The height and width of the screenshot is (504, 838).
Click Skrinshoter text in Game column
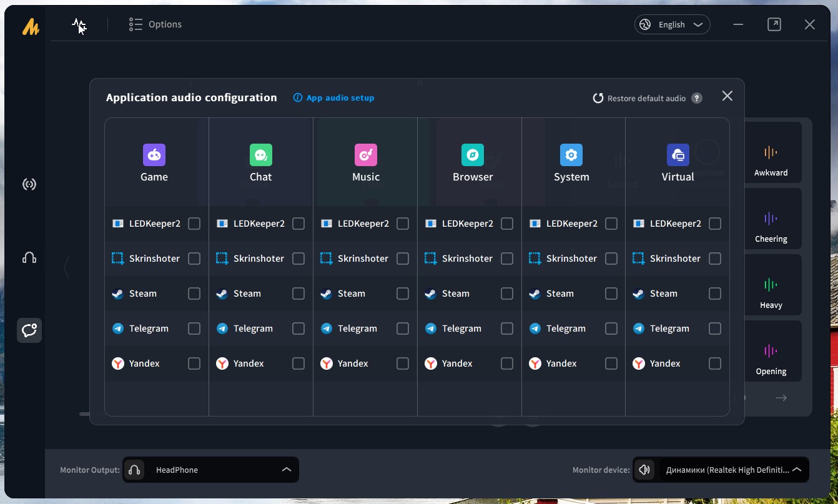pos(154,259)
